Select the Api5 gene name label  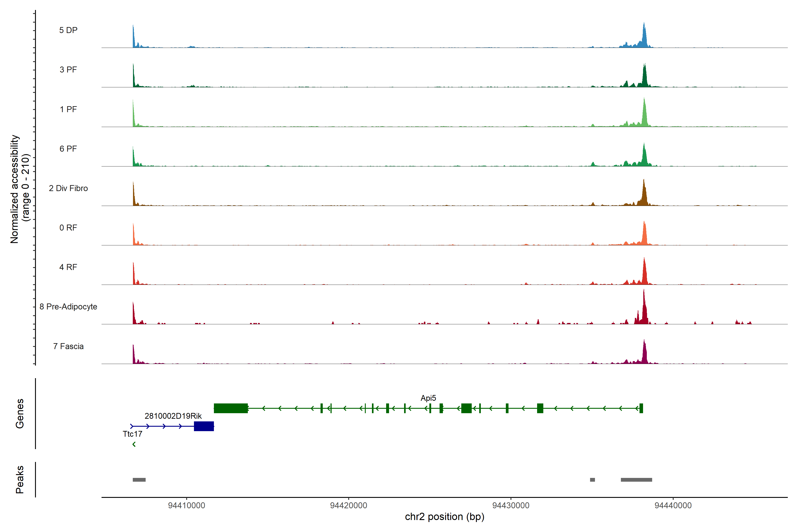click(x=428, y=398)
